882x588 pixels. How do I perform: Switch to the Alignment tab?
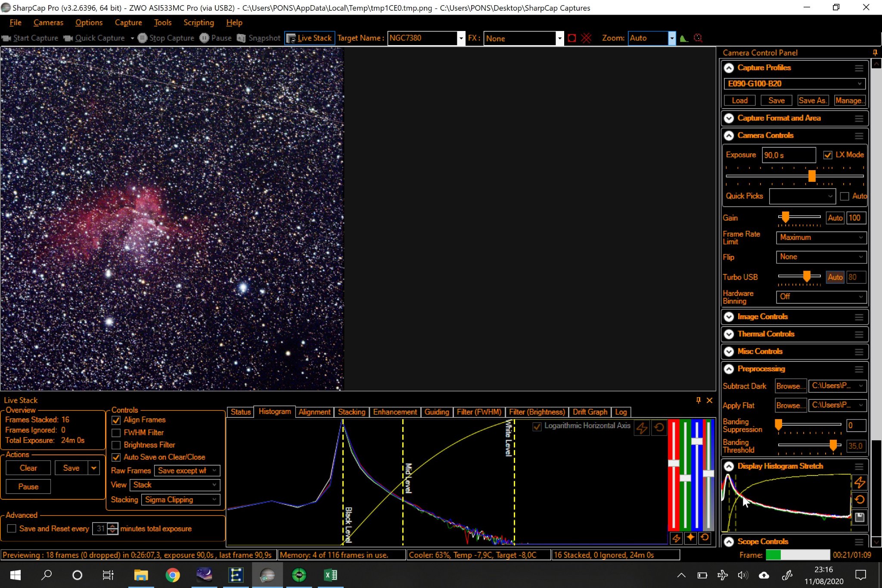tap(314, 412)
